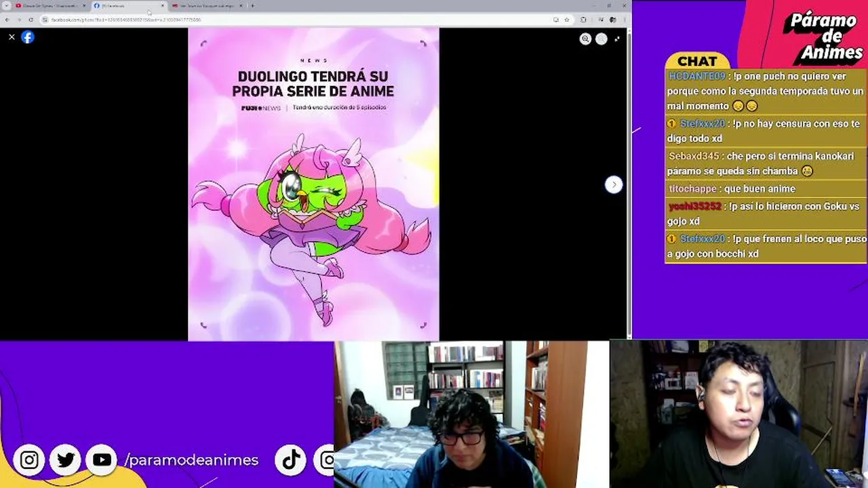Click the webcam feed of man with glasses
This screenshot has height=488, width=868.
(471, 414)
